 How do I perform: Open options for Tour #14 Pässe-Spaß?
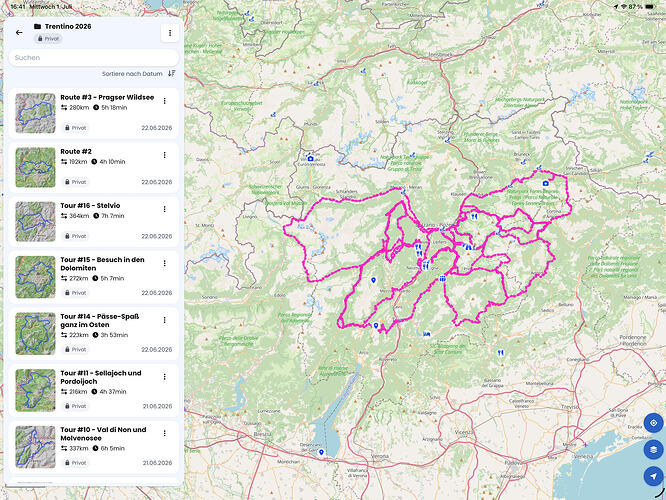tap(164, 320)
